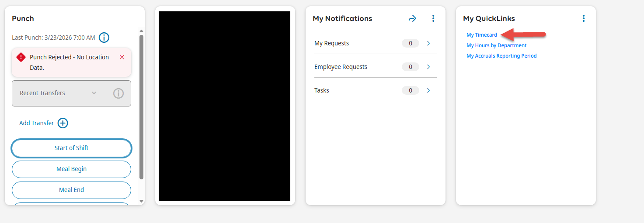Open the Employee Requests row label
The width and height of the screenshot is (644, 223).
tap(341, 67)
